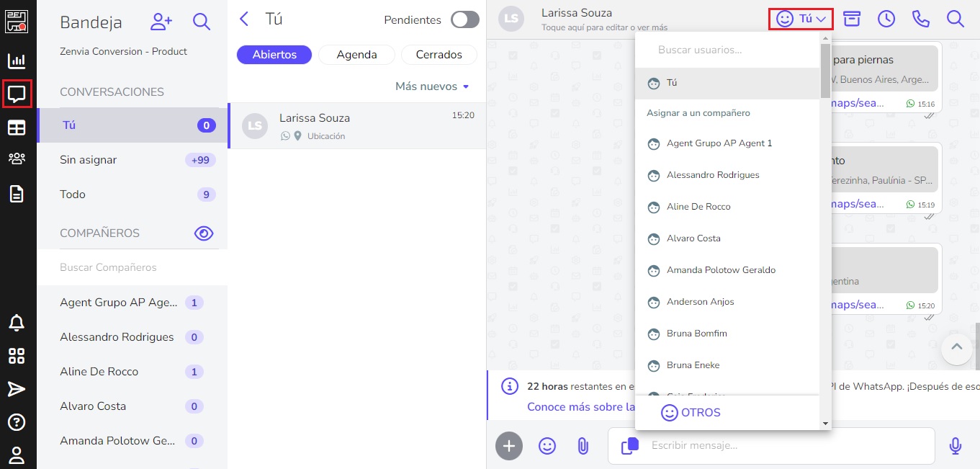The image size is (980, 469).
Task: Open the dashboard bar chart icon
Action: [17, 61]
